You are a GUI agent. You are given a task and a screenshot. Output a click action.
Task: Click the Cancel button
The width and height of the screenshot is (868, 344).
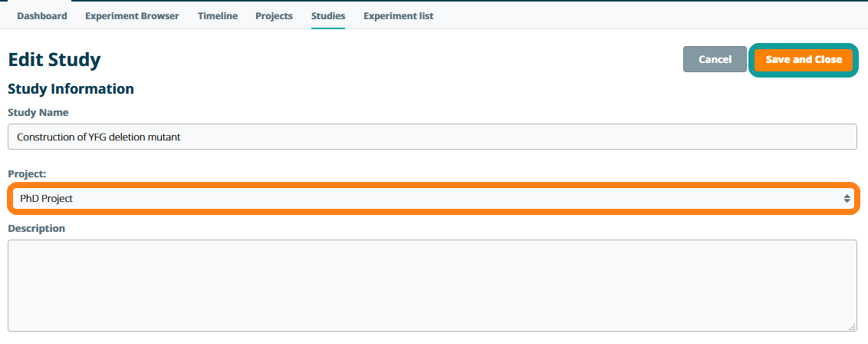tap(715, 60)
